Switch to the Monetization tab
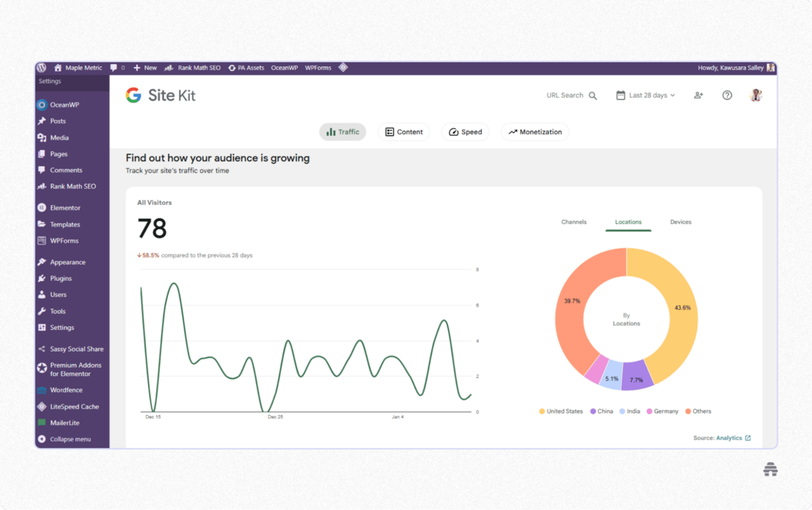Viewport: 812px width, 510px height. [x=535, y=132]
